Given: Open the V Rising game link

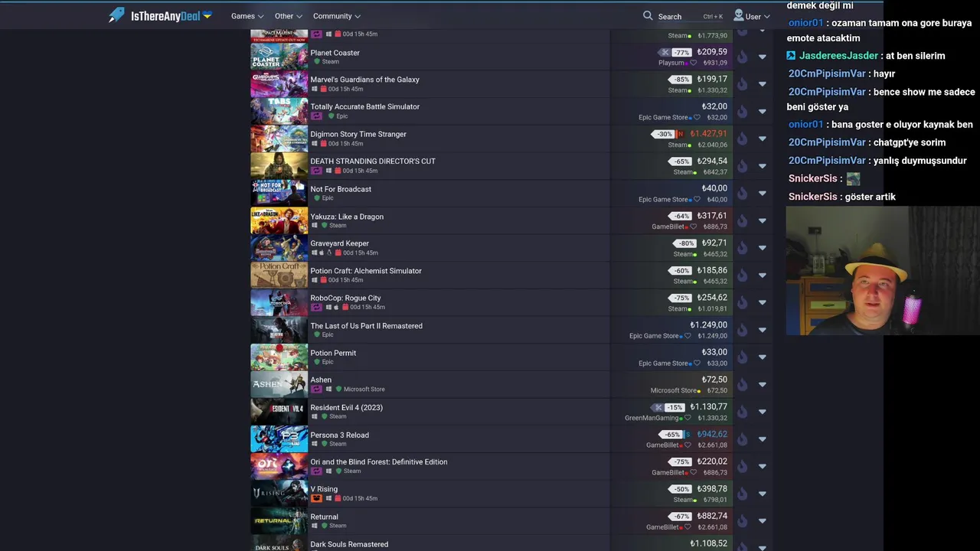Looking at the screenshot, I should point(324,489).
